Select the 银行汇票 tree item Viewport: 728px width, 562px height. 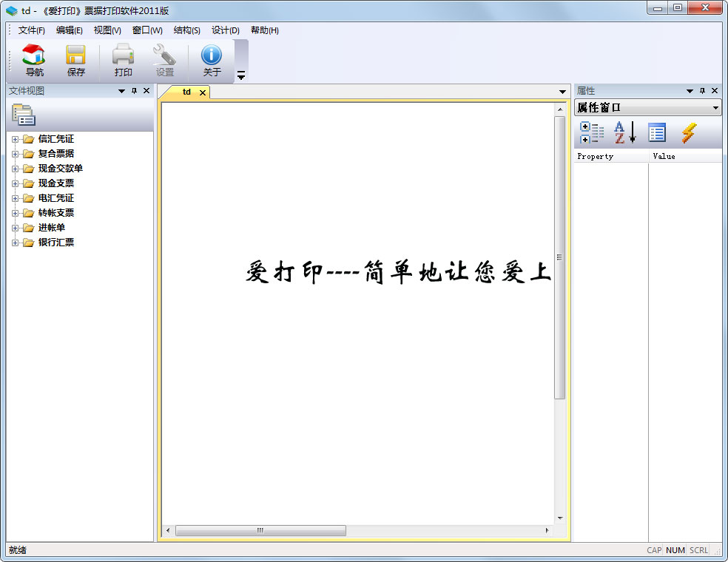55,242
